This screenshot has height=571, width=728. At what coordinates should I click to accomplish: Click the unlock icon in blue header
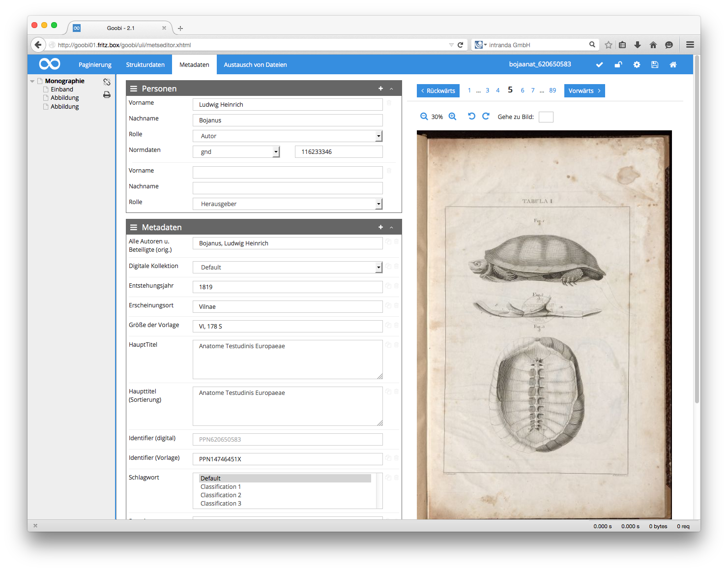(618, 64)
